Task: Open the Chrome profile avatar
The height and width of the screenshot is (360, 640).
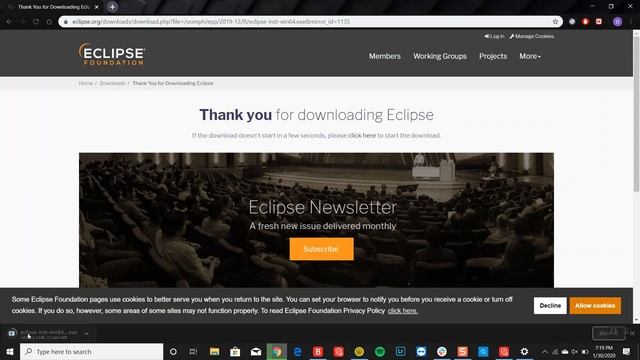Action: pos(617,22)
